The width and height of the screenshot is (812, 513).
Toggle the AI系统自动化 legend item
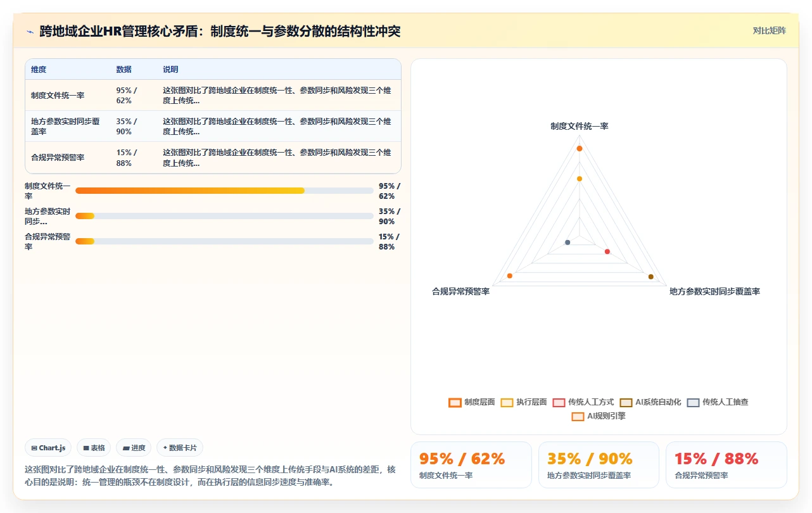[650, 402]
